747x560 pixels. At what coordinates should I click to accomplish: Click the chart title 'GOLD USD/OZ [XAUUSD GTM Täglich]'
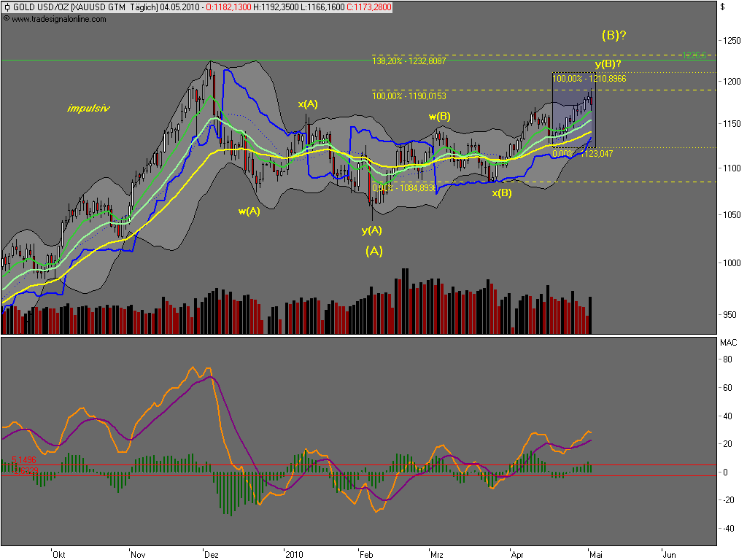coord(85,7)
